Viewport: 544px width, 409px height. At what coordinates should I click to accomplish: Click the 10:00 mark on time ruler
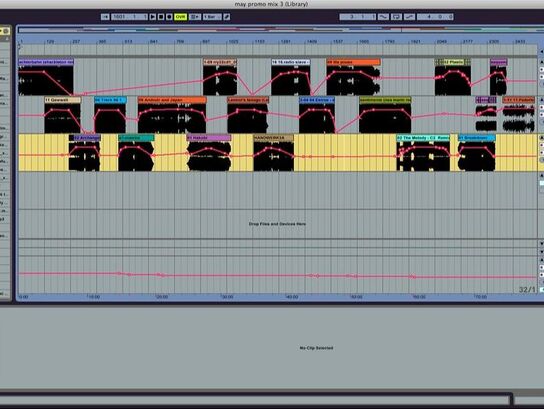[93, 297]
